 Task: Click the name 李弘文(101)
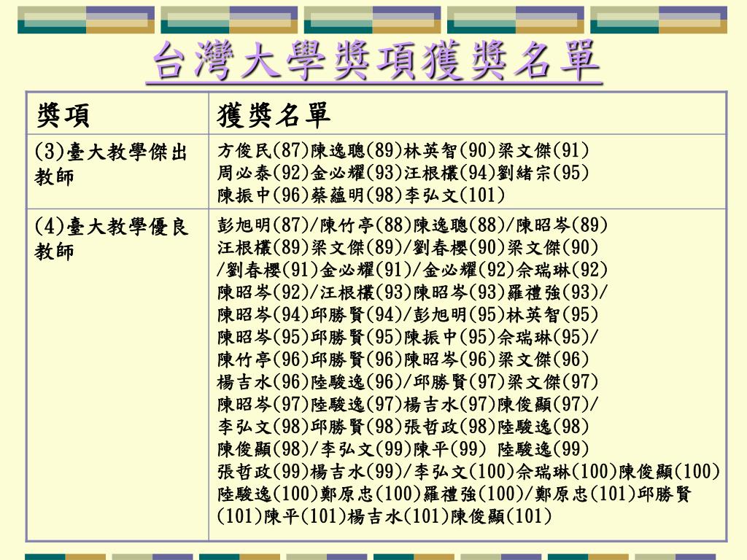pos(454,195)
